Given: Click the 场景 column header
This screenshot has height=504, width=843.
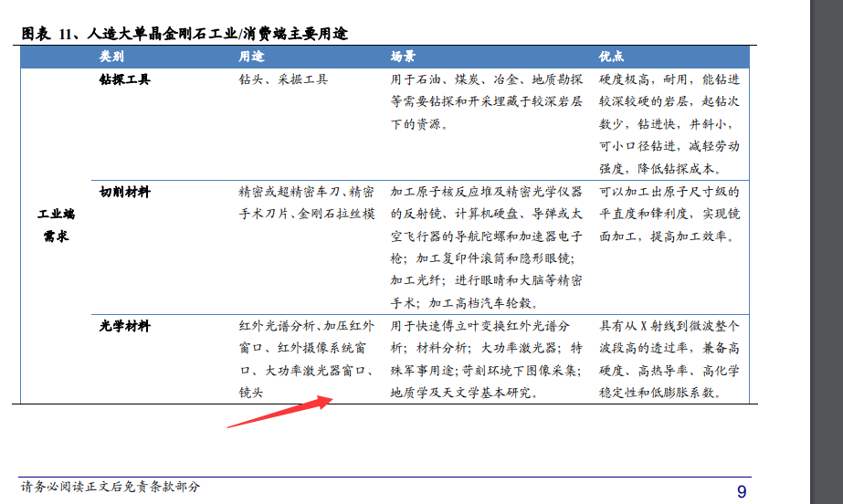Looking at the screenshot, I should coord(403,56).
